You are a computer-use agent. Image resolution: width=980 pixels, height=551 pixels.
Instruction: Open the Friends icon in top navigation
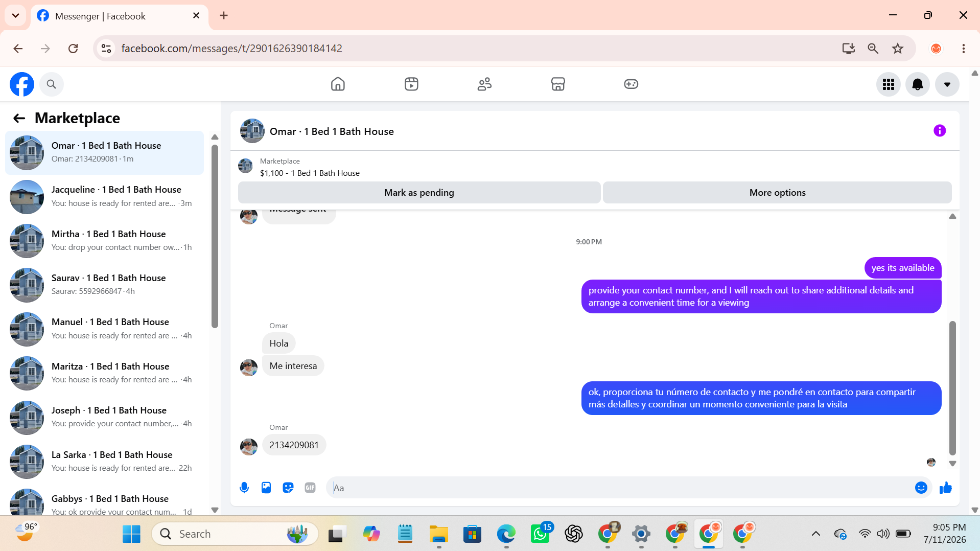click(x=484, y=84)
